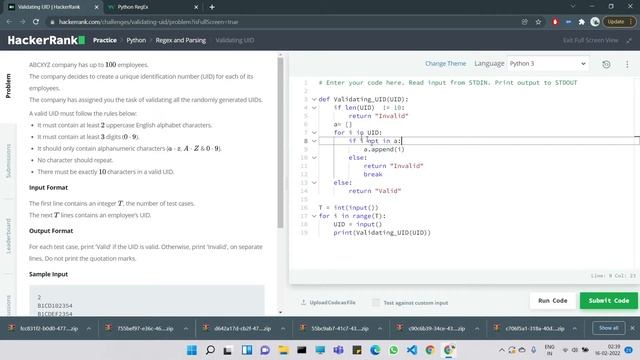Open the Chrome profile avatar
Image resolution: width=640 pixels, height=360 pixels.
[x=595, y=22]
